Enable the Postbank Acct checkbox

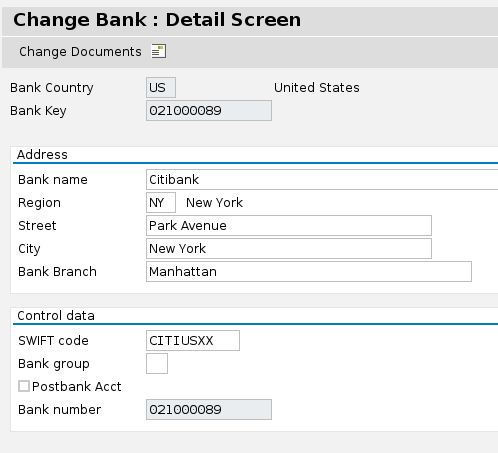click(24, 386)
